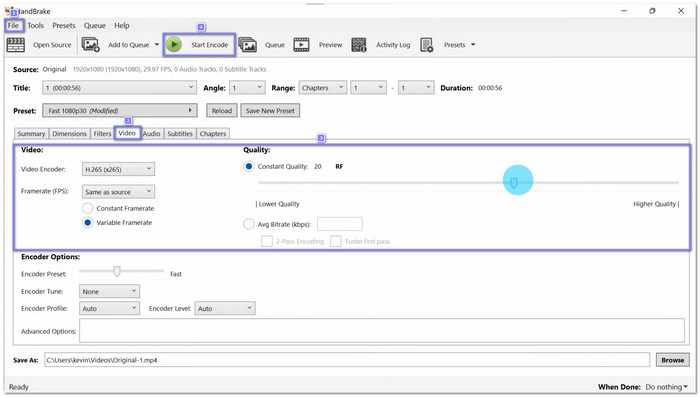Switch to the Summary tab

31,134
